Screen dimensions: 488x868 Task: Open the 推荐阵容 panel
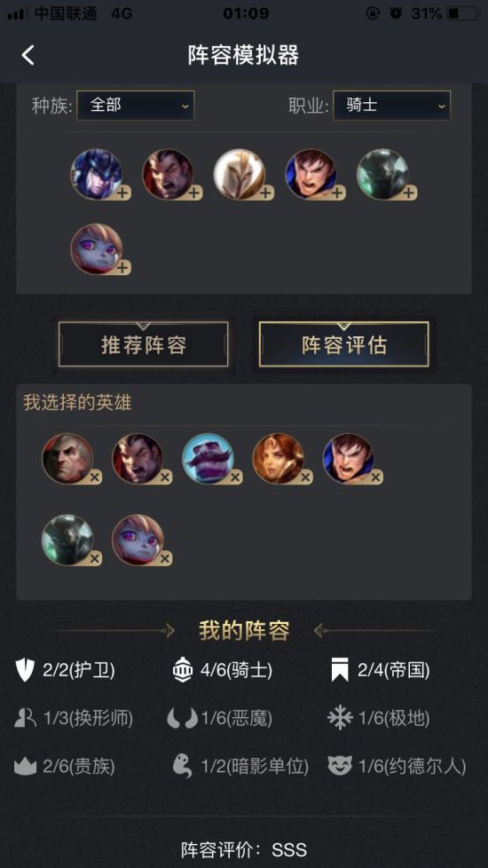[144, 344]
